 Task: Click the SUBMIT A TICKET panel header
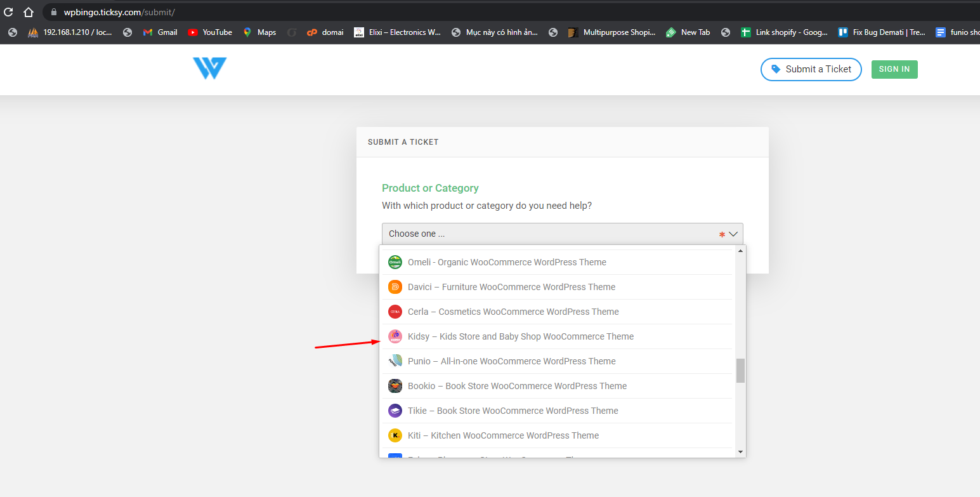point(562,142)
